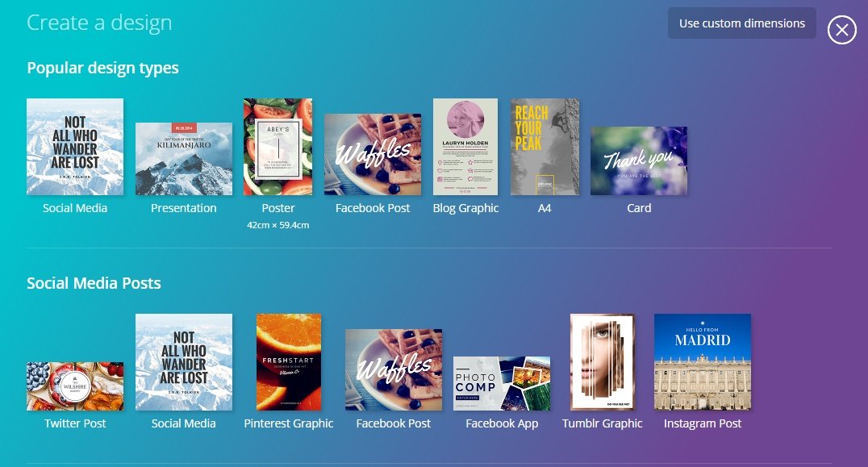
Task: Open the Pinterest Graphic template
Action: [289, 362]
